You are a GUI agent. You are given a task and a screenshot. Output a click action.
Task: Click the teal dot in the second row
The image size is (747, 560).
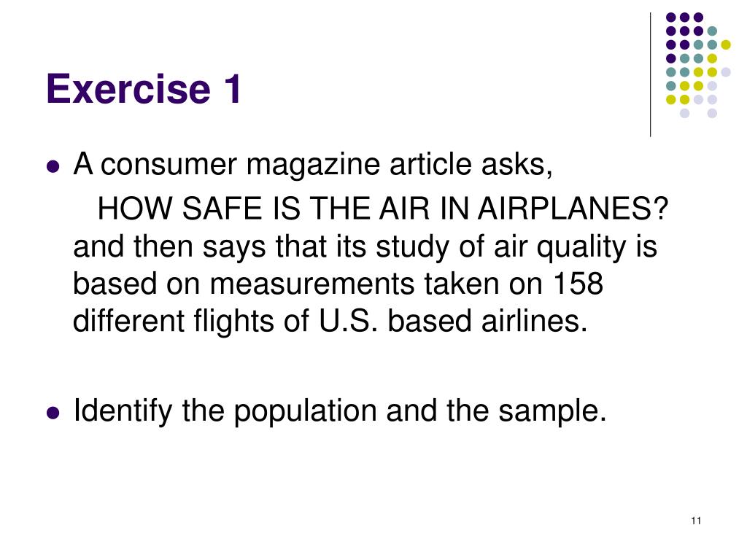712,31
